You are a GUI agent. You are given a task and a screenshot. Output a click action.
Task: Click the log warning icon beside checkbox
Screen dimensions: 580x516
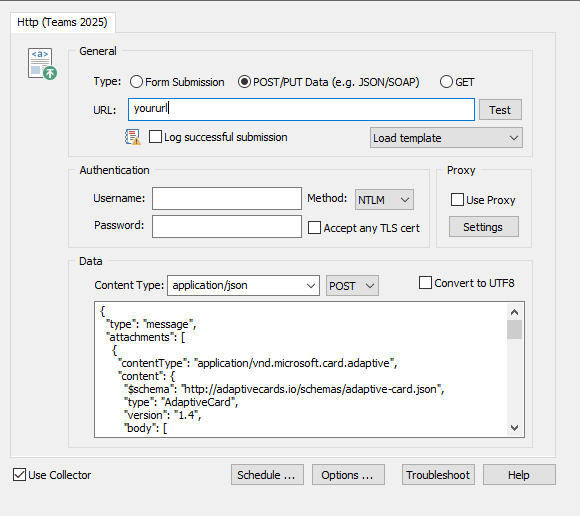(133, 137)
